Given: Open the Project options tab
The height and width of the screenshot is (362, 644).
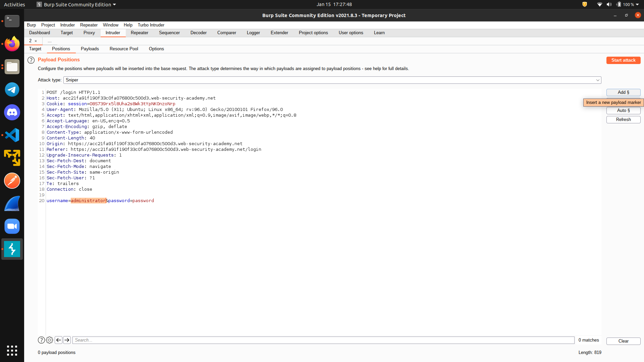Looking at the screenshot, I should coord(314,33).
